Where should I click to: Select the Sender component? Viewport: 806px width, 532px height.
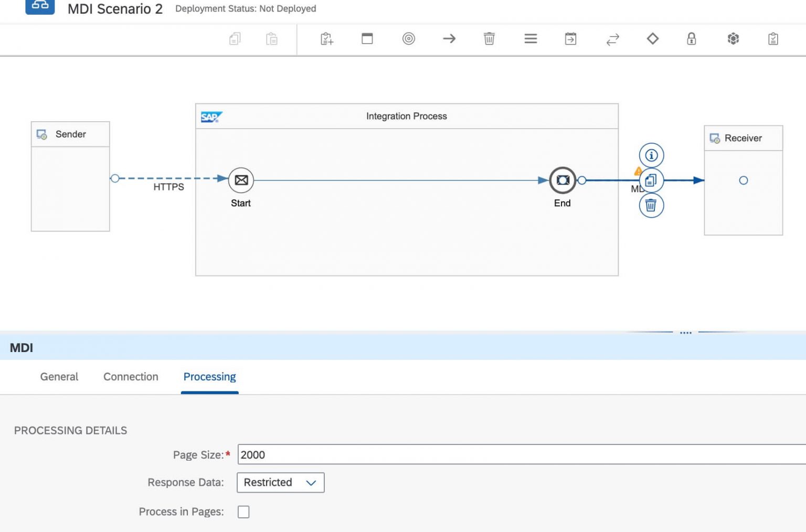click(x=70, y=178)
